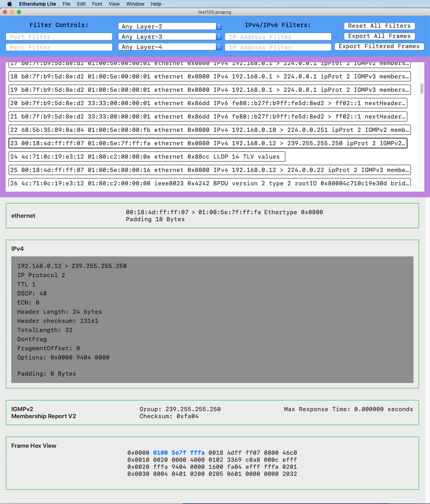Image resolution: width=430 pixels, height=504 pixels.
Task: Focus the second IP Address Filter field
Action: (x=278, y=47)
